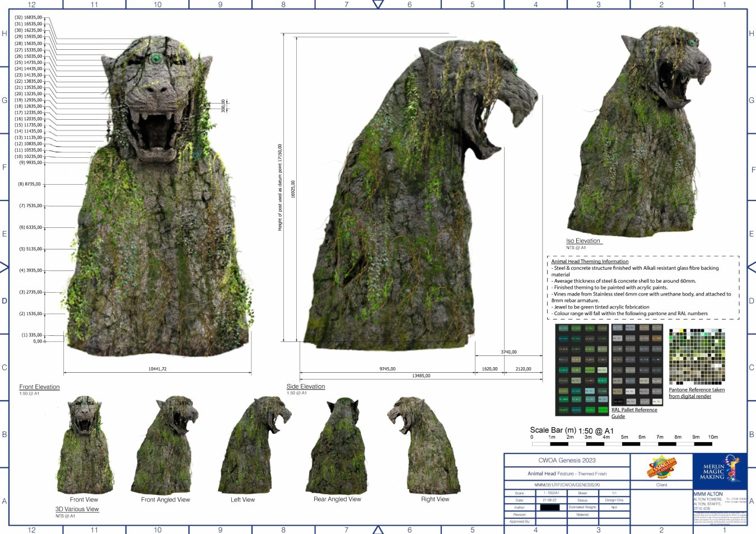The image size is (756, 534).
Task: Click the Pantone reference colour grid
Action: point(697,357)
